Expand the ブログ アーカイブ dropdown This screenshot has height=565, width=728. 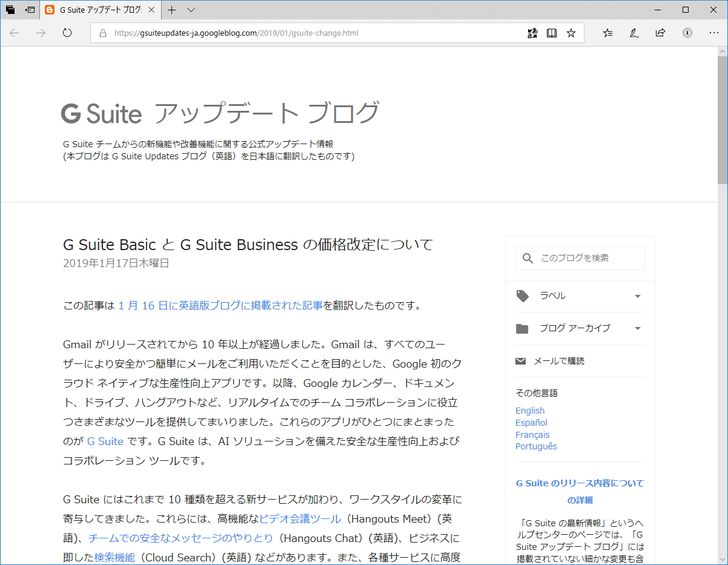pyautogui.click(x=637, y=328)
